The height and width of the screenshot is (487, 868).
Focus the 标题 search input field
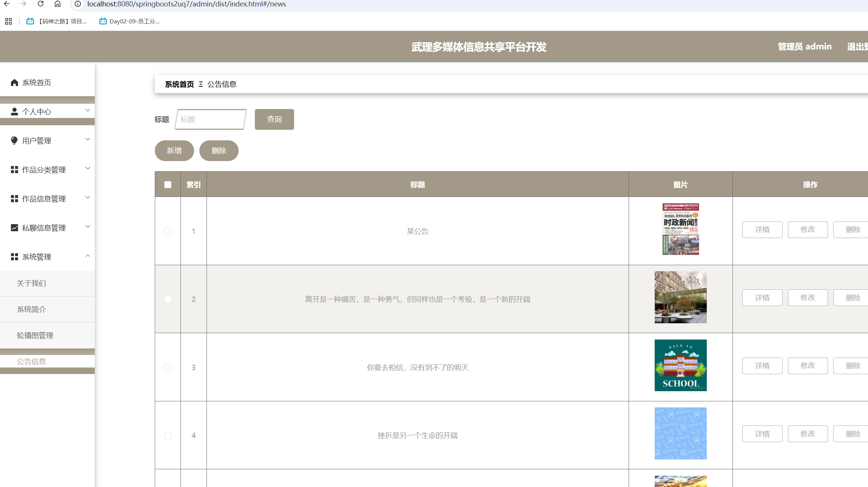[211, 119]
